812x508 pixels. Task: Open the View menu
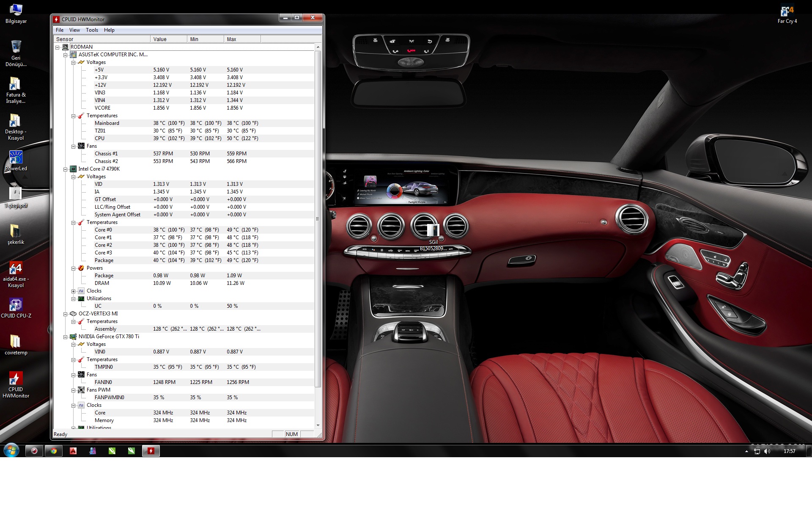tap(74, 30)
